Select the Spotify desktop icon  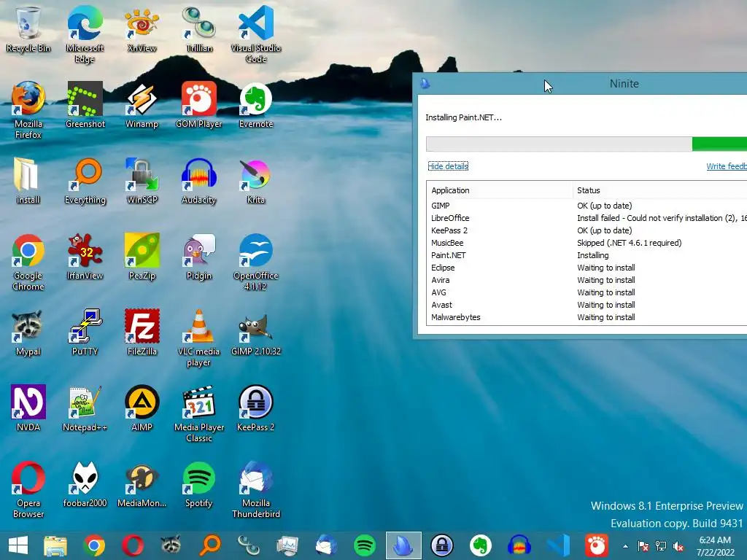click(x=198, y=484)
